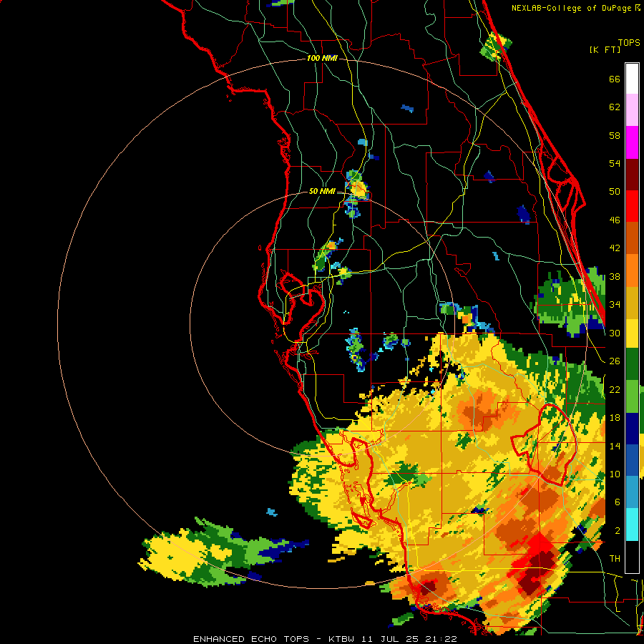This screenshot has width=644, height=644.
Task: Click the "TOPS" legend title
Action: click(629, 42)
